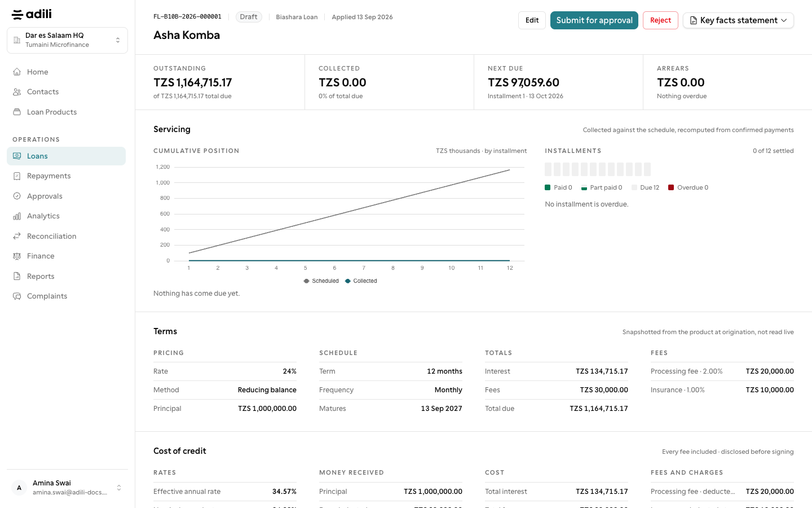The width and height of the screenshot is (812, 508).
Task: Open Repayments from sidebar icon
Action: pyautogui.click(x=17, y=176)
